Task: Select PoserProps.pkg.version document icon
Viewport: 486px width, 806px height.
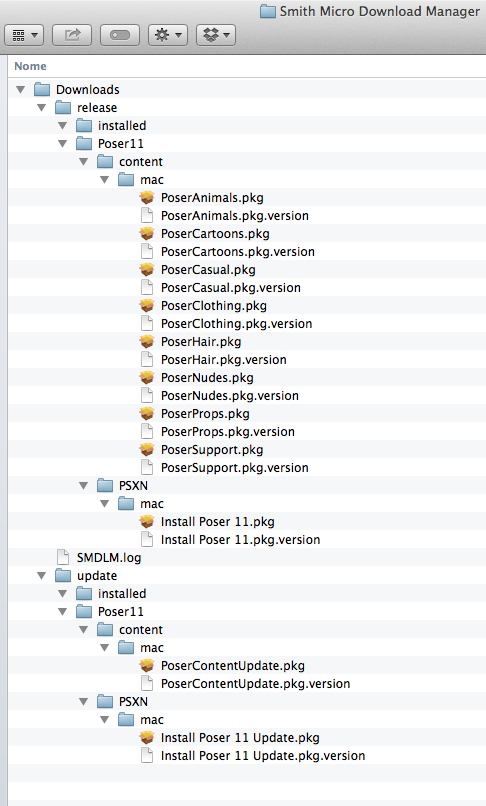Action: [x=147, y=431]
